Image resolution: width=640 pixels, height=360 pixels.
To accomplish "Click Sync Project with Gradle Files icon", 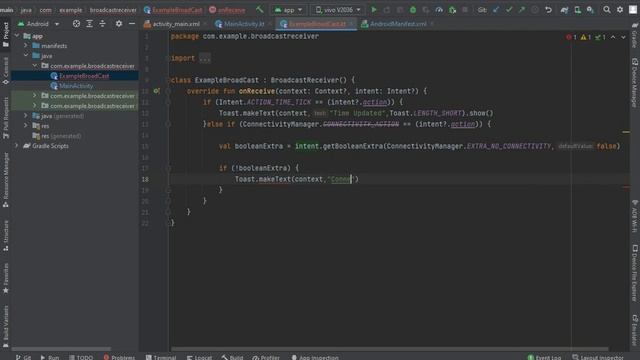I will coord(564,9).
